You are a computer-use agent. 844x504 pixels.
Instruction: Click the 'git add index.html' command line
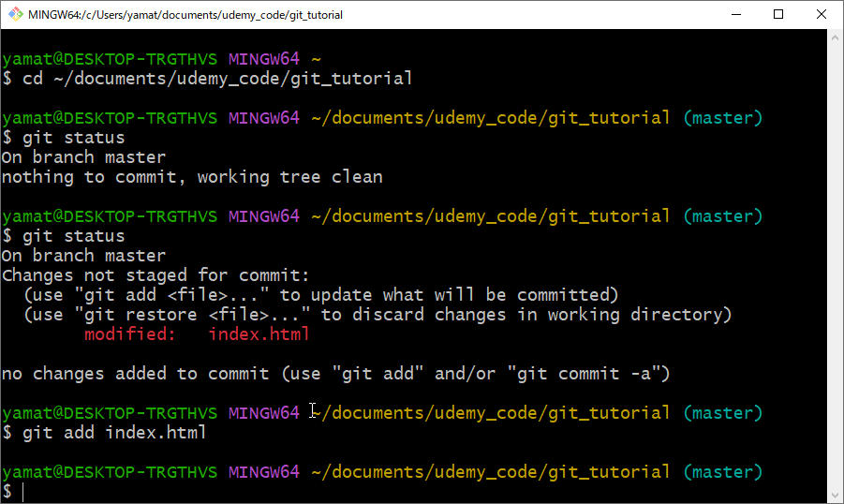tap(104, 433)
